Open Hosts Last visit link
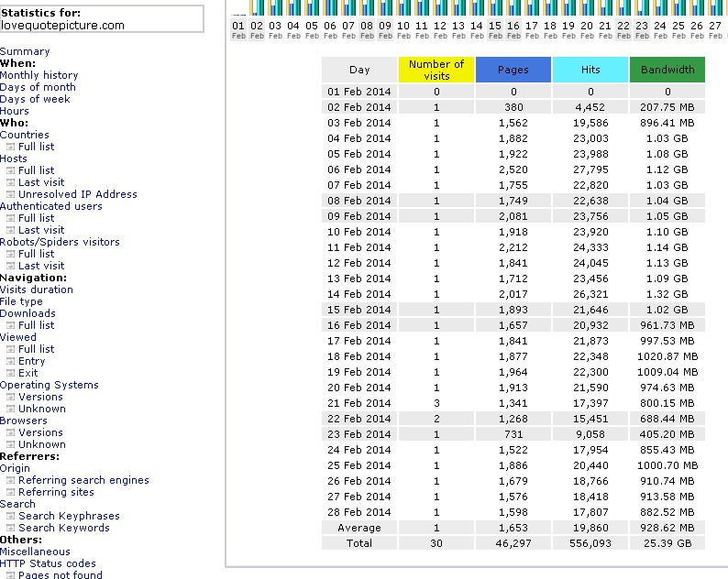Viewport: 728px width, 579px height. tap(41, 182)
